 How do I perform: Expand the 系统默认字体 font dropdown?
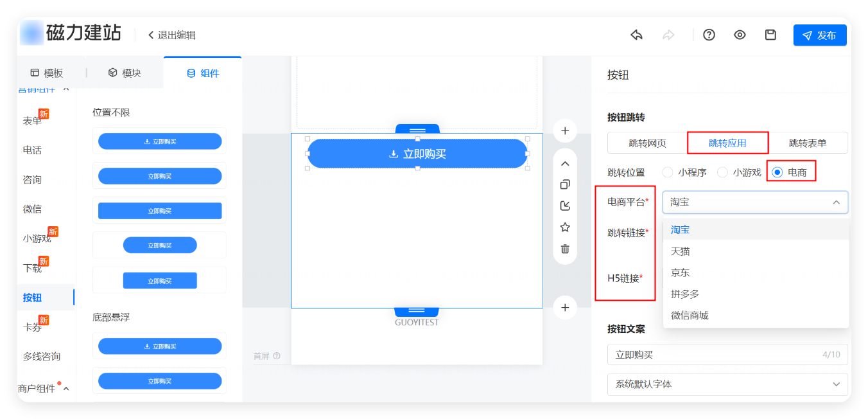click(x=727, y=384)
